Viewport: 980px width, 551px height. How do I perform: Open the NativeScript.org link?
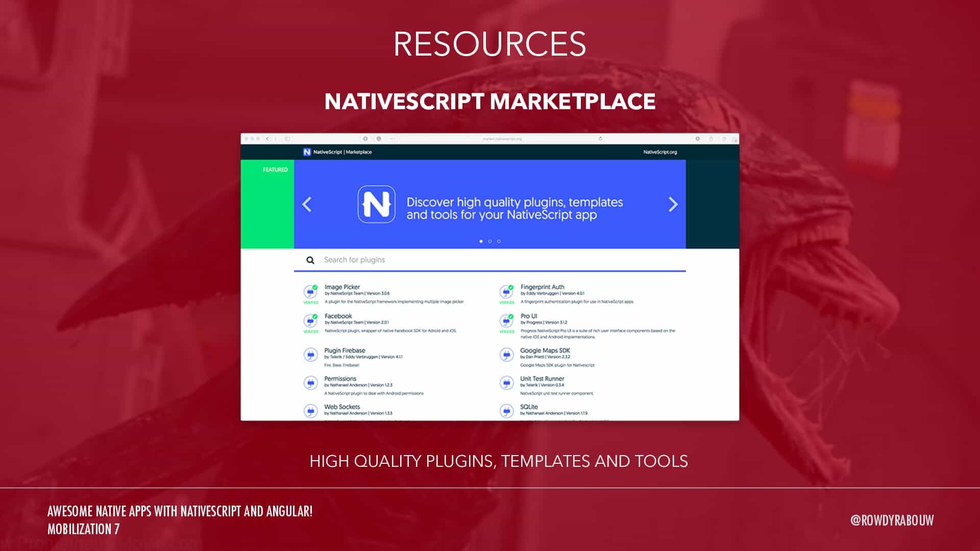pos(660,152)
